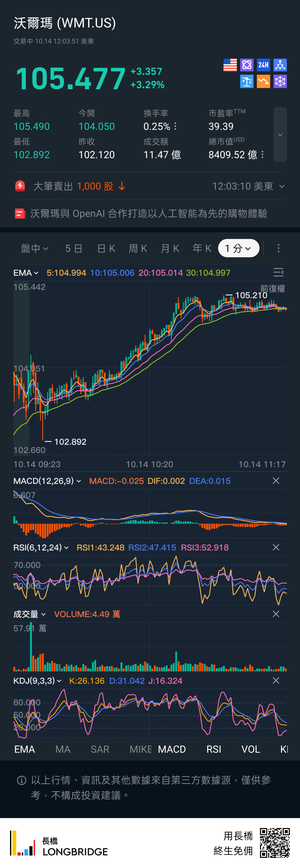Click the orange downward trend arrow icon
300x868 pixels.
[x=263, y=82]
